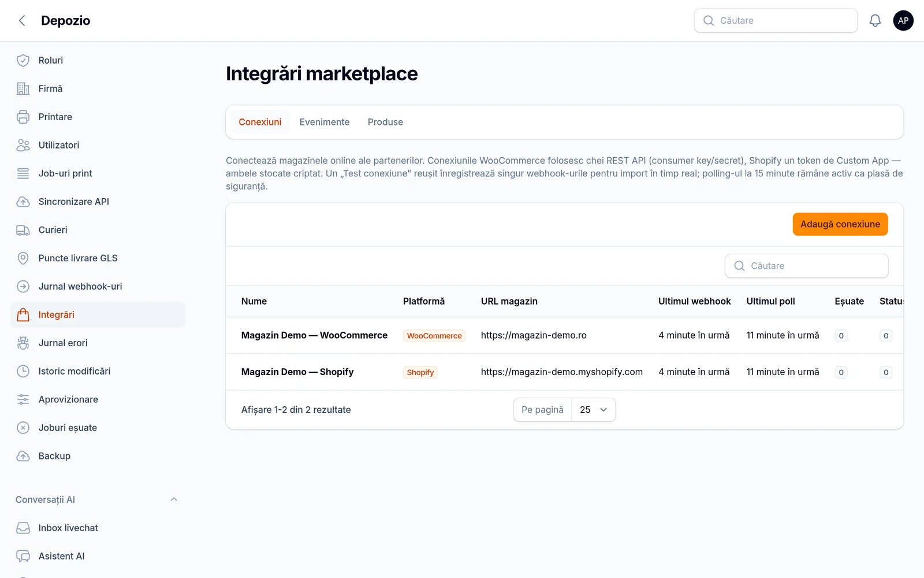Collapse the Conversații AI section
Screen dimensions: 924x578
(x=174, y=499)
